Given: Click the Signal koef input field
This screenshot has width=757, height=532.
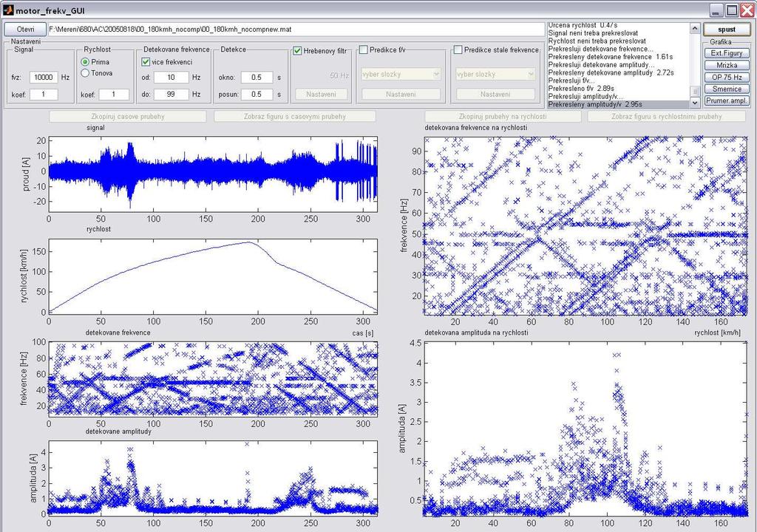Looking at the screenshot, I should point(44,95).
